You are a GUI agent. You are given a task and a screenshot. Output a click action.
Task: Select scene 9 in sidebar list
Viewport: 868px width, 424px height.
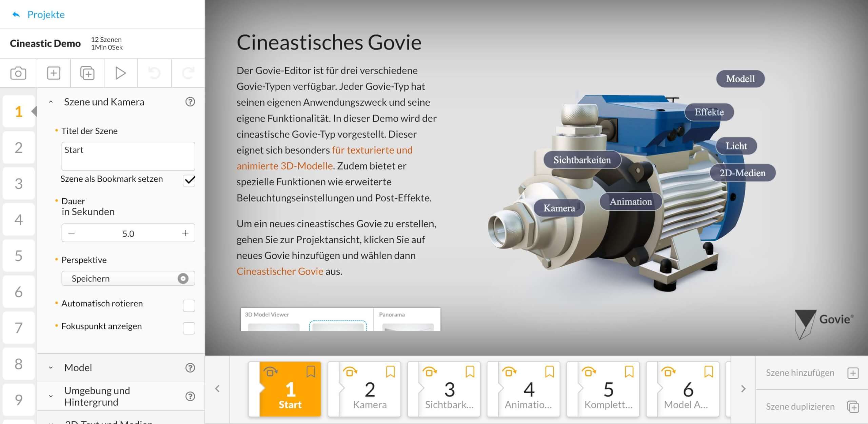[19, 400]
